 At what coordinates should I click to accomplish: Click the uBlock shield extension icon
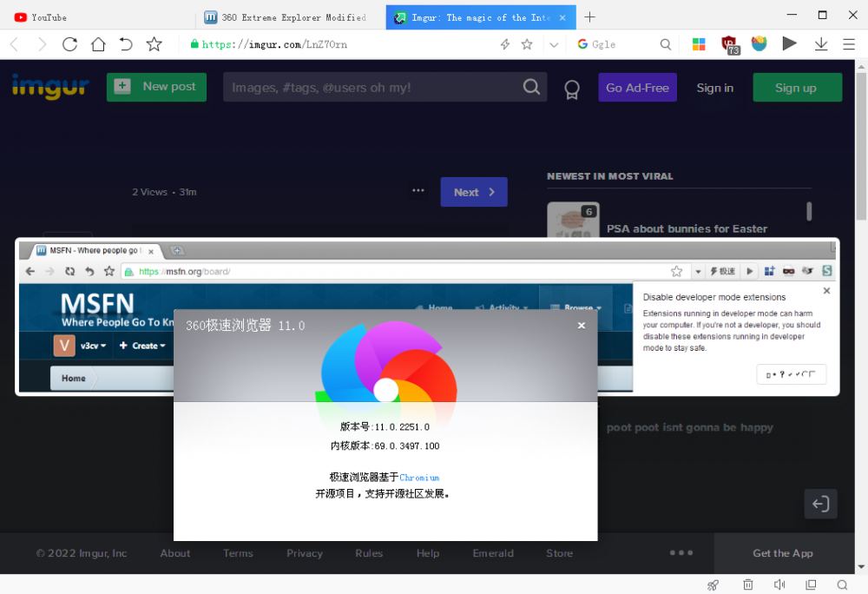coord(729,44)
